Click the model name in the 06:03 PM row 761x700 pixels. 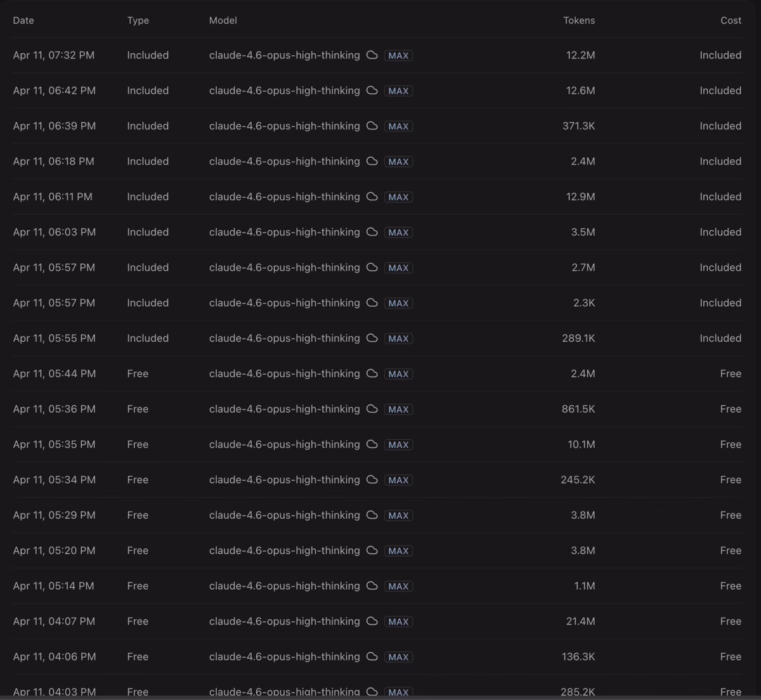(285, 232)
